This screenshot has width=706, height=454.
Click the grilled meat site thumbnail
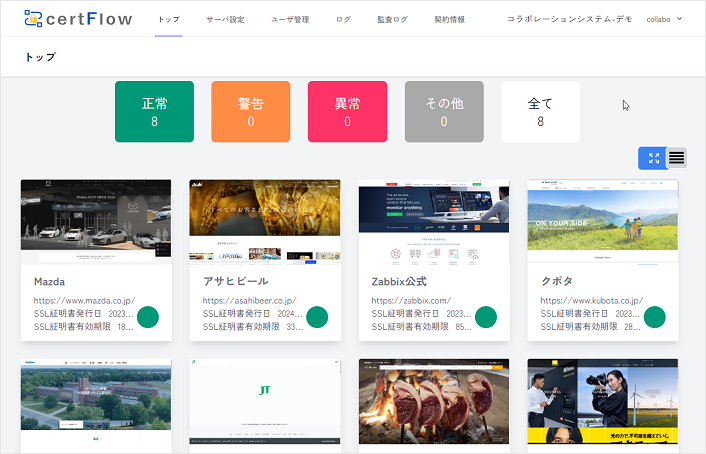(434, 402)
